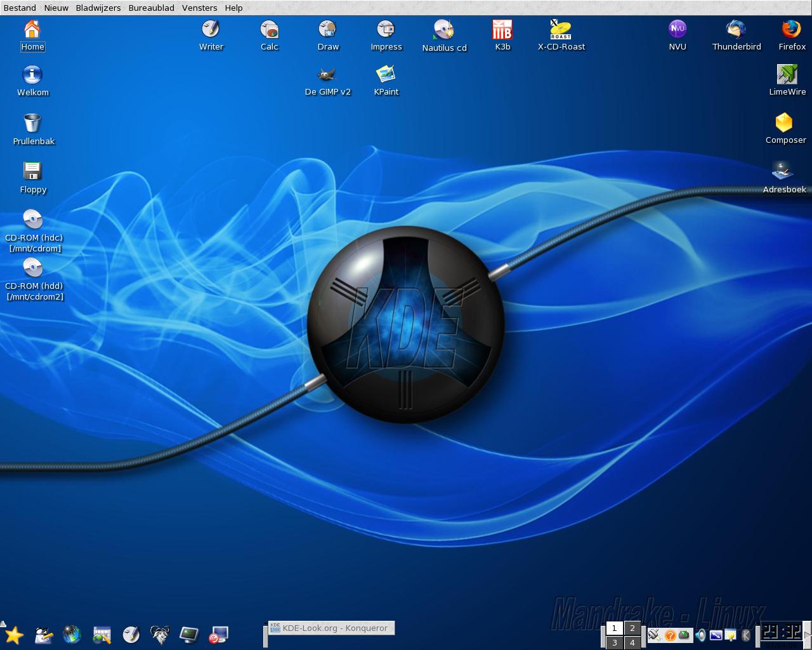Click the quill writer icon in panel
This screenshot has height=650, width=812.
coord(131,635)
